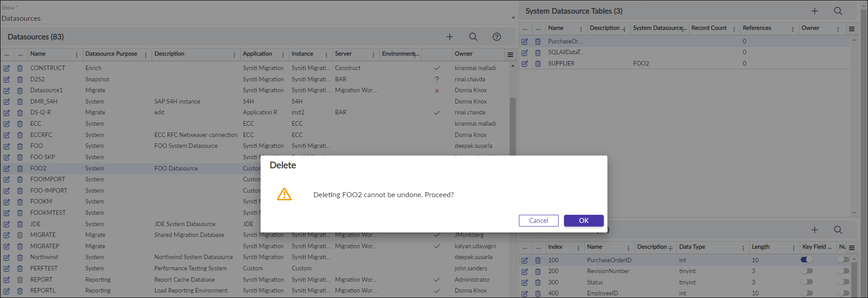
Task: Sort by Record Count column header
Action: tap(709, 28)
